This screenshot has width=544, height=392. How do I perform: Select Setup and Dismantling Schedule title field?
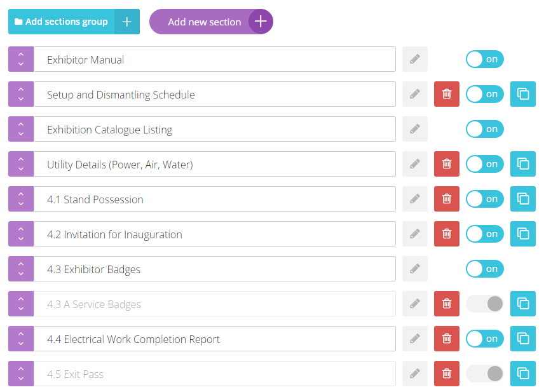pyautogui.click(x=215, y=94)
